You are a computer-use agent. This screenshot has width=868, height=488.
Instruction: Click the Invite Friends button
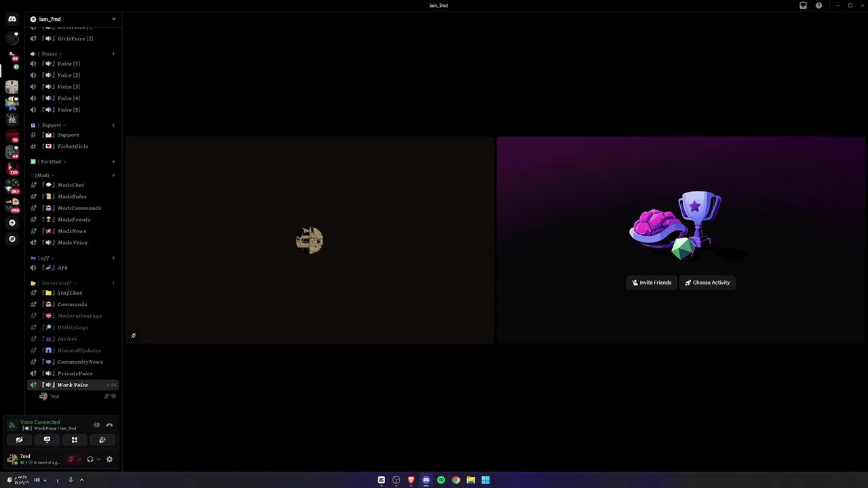click(x=651, y=283)
